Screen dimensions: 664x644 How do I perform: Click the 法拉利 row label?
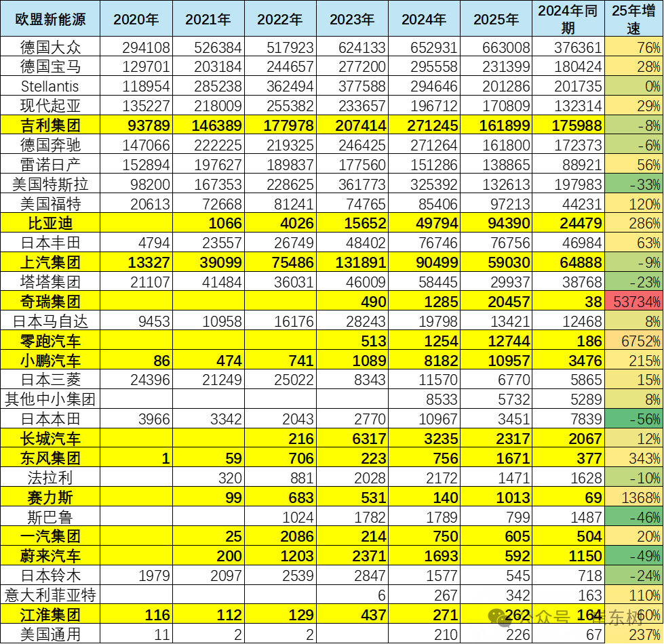tap(50, 478)
